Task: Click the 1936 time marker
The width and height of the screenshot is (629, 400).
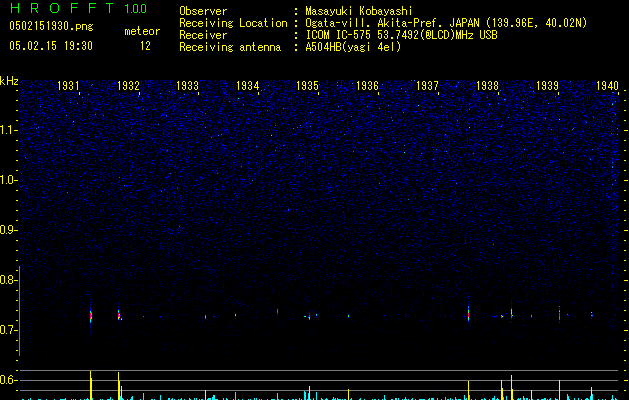Action: point(367,86)
